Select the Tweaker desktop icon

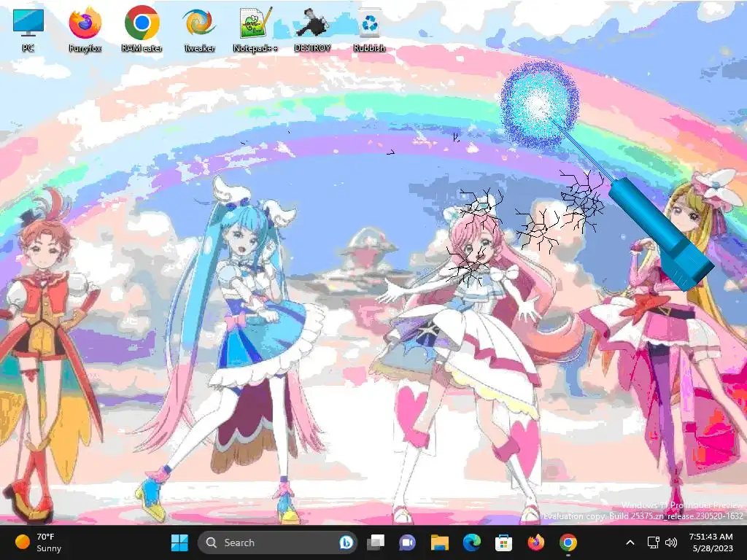pyautogui.click(x=199, y=29)
